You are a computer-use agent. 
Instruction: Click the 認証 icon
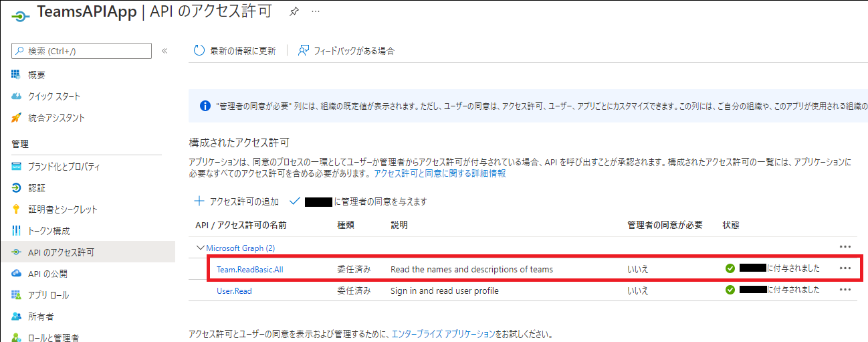tap(17, 188)
